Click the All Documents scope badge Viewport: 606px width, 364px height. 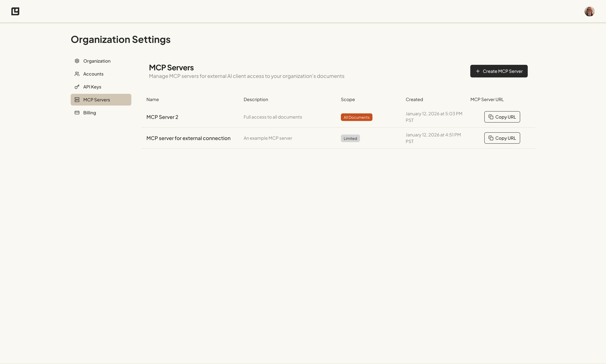pos(356,117)
